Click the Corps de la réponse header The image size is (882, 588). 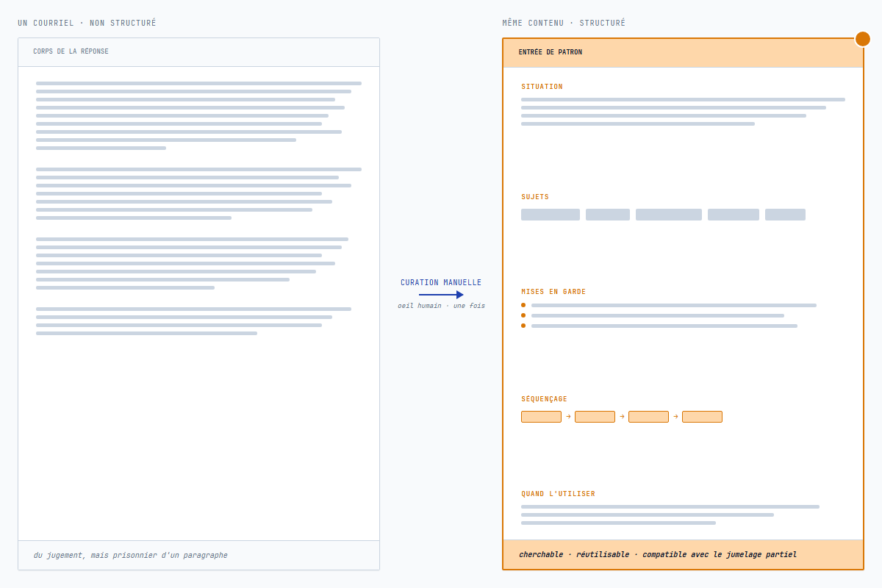71,51
